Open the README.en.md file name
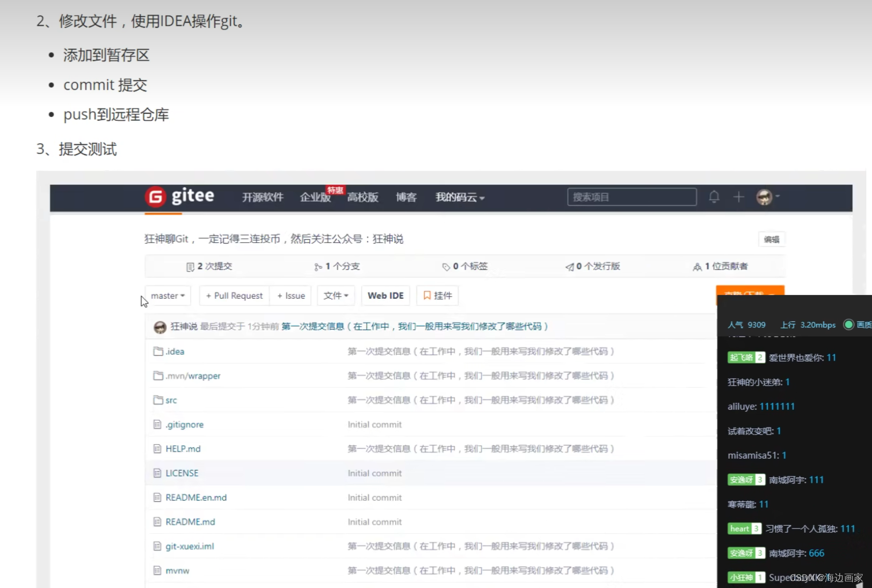This screenshot has height=588, width=872. [x=196, y=497]
